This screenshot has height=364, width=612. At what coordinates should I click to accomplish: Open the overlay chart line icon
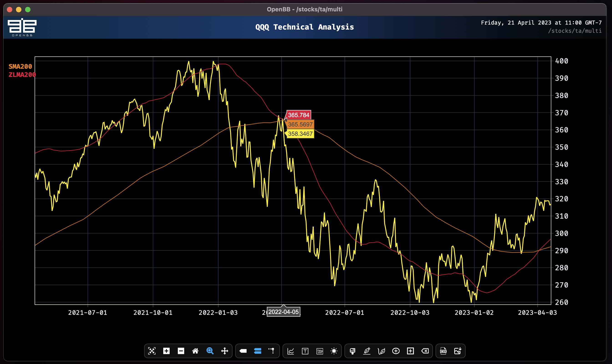291,351
